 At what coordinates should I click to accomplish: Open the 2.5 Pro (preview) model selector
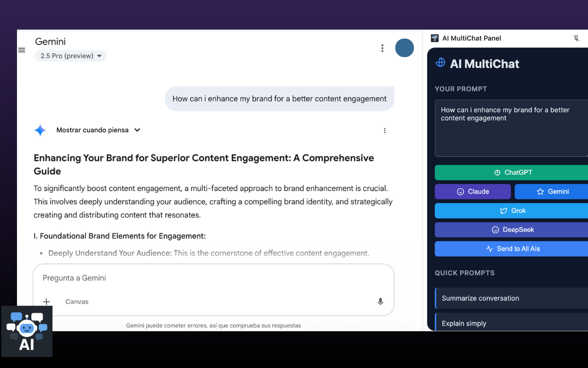pos(71,56)
